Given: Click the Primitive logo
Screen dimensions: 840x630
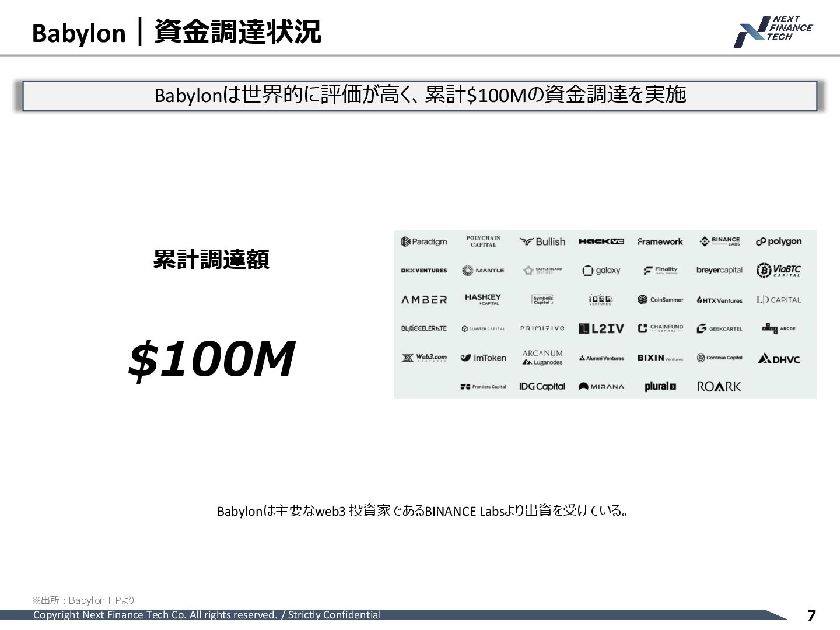Looking at the screenshot, I should tap(542, 328).
